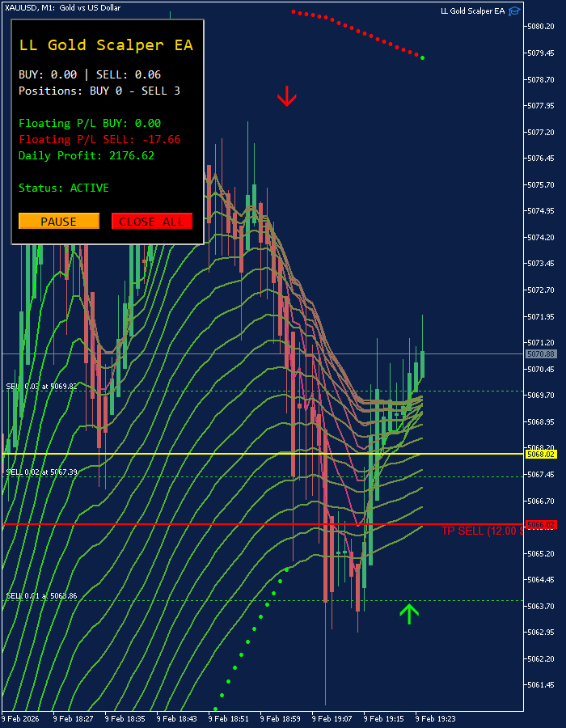566x728 pixels.
Task: Click the current price tag 5070.88
Action: [x=541, y=354]
